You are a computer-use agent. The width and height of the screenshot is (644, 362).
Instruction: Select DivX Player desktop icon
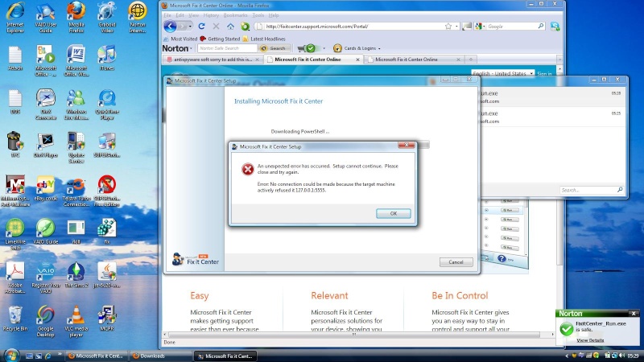(46, 146)
